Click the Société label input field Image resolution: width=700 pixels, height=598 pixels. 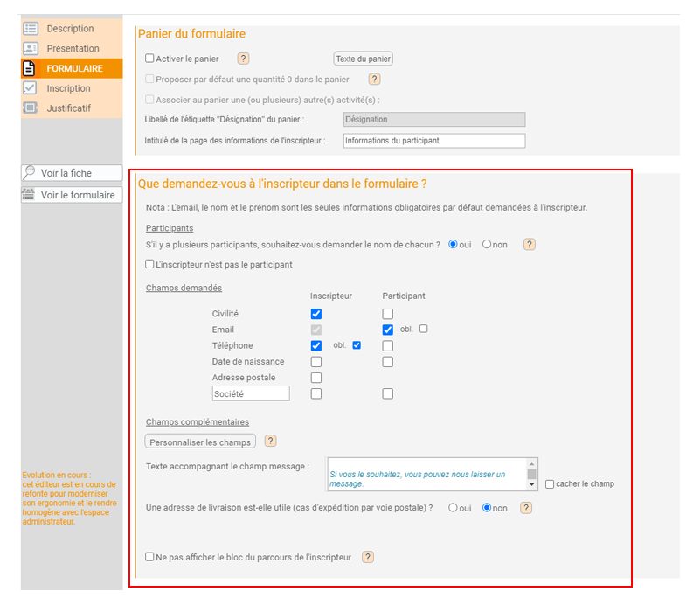click(251, 393)
